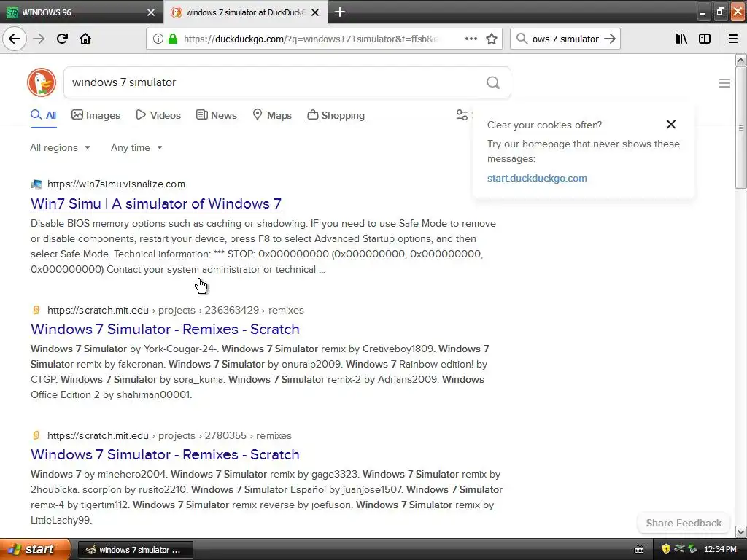This screenshot has height=560, width=747.
Task: Bookmark this page with the star
Action: 492,39
